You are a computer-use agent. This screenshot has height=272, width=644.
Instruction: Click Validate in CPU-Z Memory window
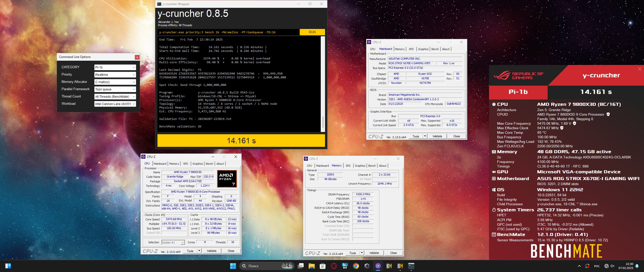coord(374,253)
